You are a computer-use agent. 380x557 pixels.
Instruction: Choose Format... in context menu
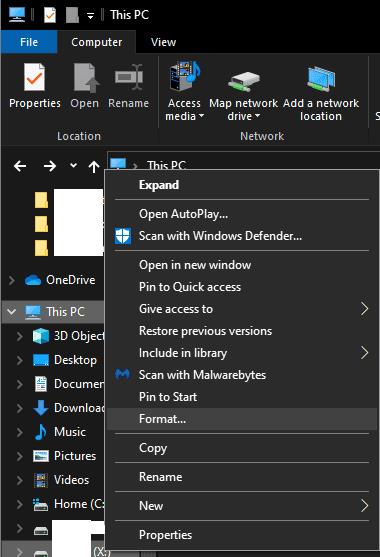tap(241, 419)
